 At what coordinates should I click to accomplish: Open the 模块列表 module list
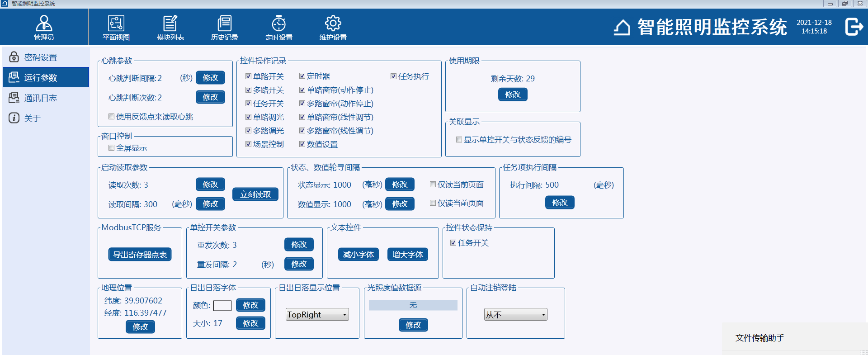click(x=170, y=27)
